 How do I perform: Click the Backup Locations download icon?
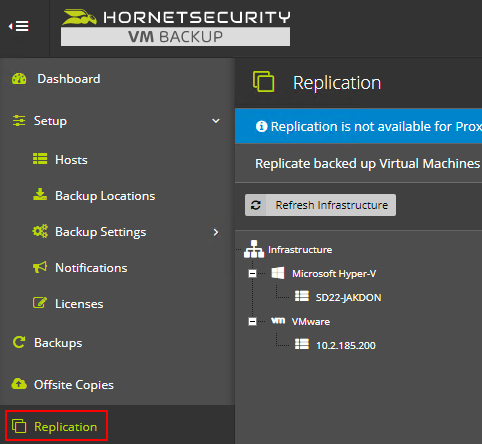coord(40,195)
